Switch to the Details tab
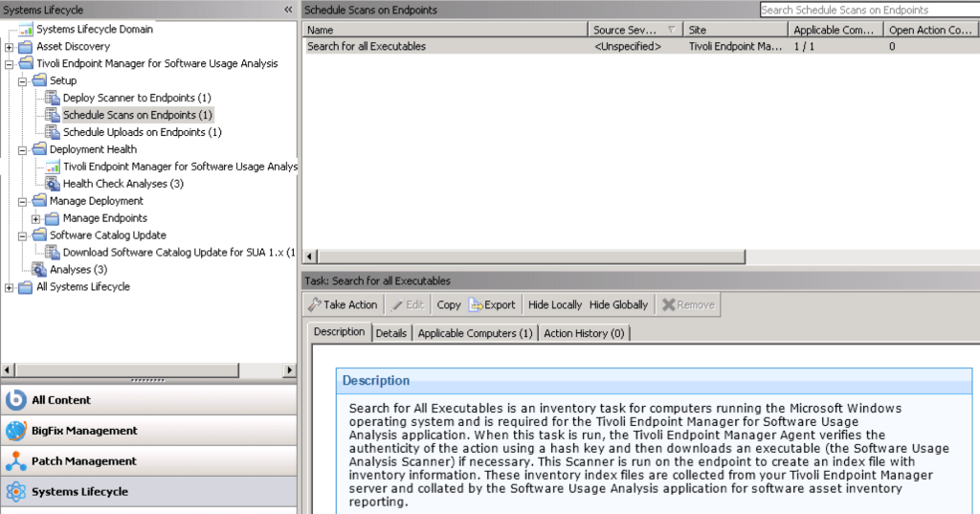This screenshot has width=980, height=514. [x=390, y=333]
